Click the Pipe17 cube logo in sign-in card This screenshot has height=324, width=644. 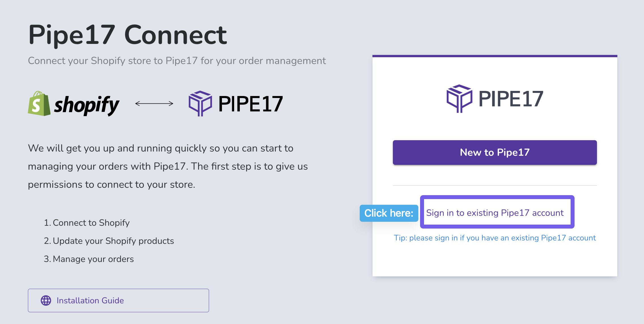pyautogui.click(x=459, y=99)
